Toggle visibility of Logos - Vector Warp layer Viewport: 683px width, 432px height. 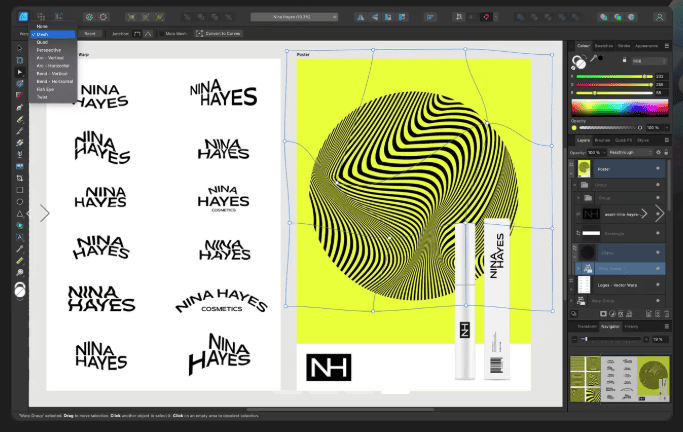(658, 285)
